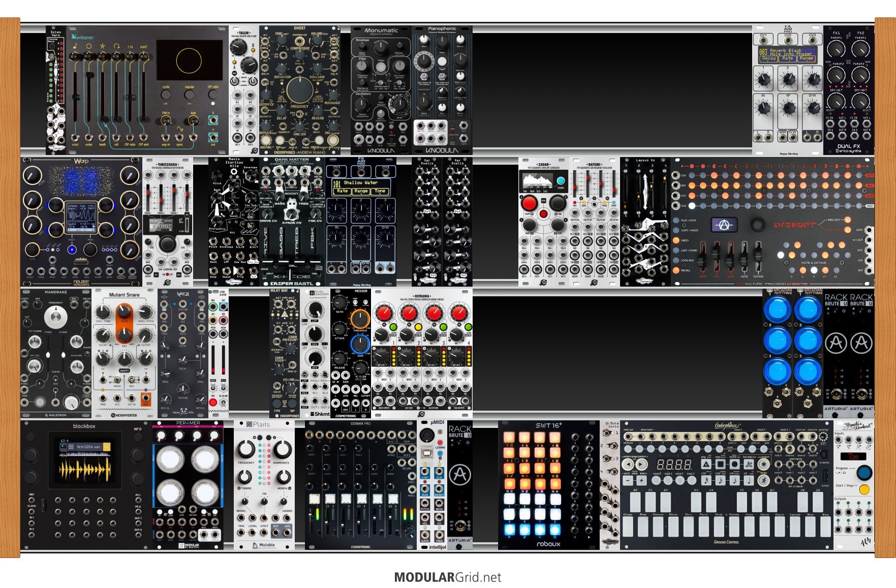Click the large frequency knob on Mandrake
Screen dimensions: 896x588
coord(55,318)
